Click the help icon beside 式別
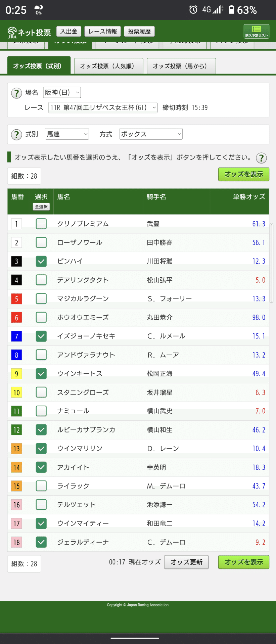This screenshot has height=644, width=276. click(x=16, y=135)
